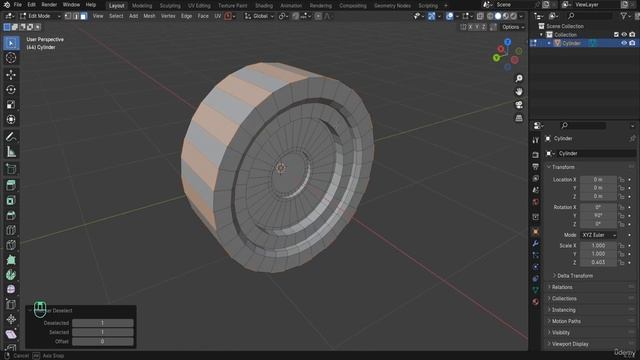Open the File menu
This screenshot has width=640, height=360.
pos(18,5)
